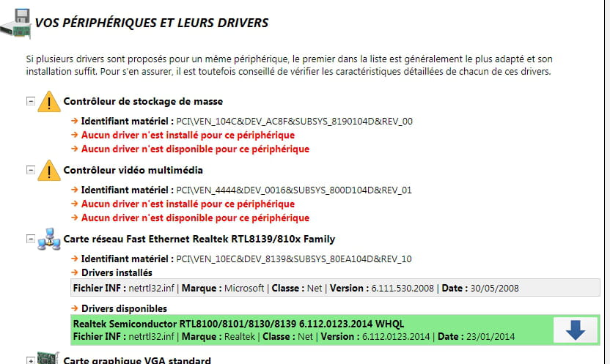Click the installed driver date 30/05/2008
Screen dimensions: 610x364
pos(494,289)
